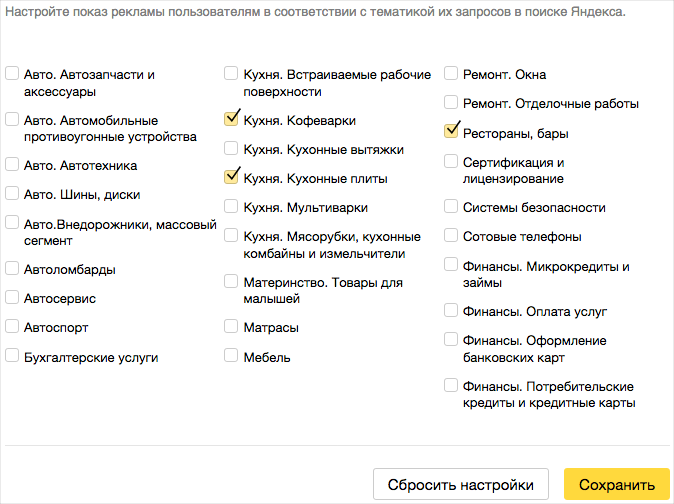Click the Сохранить button
The height and width of the screenshot is (504, 674).
tap(617, 484)
